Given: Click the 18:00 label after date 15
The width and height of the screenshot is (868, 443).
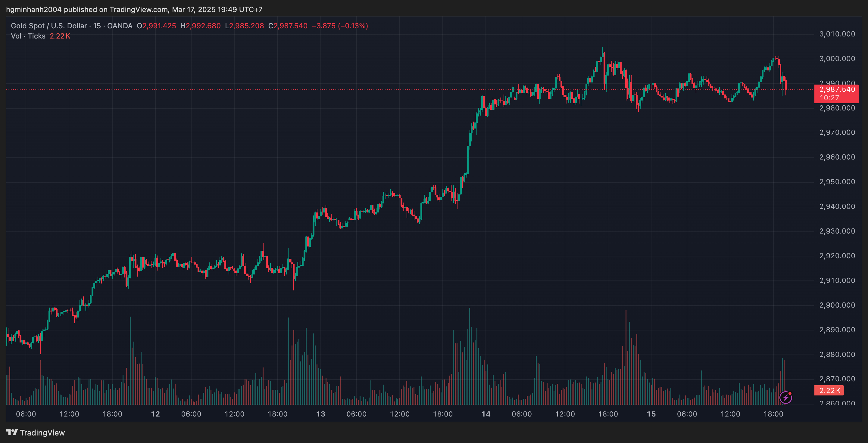Looking at the screenshot, I should click(x=773, y=414).
